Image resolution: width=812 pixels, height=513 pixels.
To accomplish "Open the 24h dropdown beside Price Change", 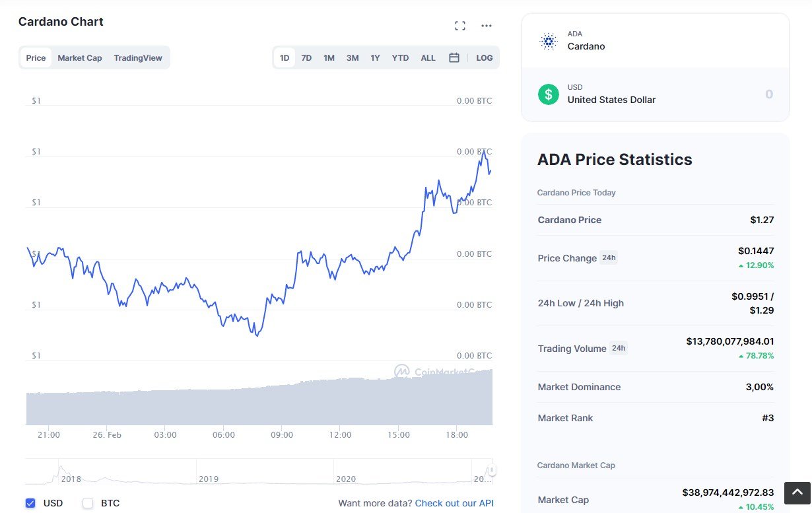I will 609,257.
